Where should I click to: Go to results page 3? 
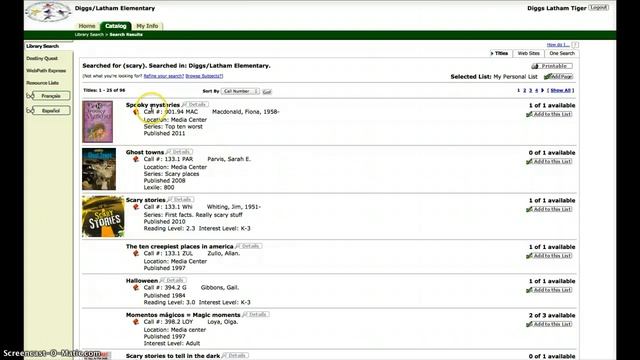[531, 90]
